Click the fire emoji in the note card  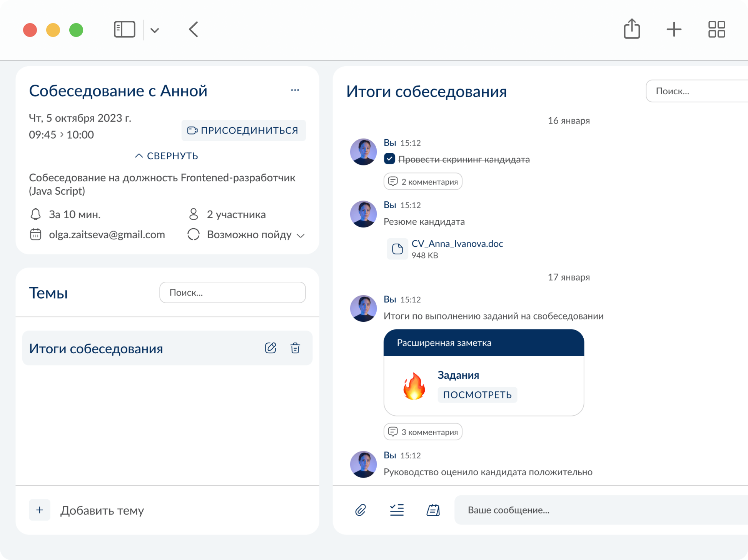point(414,386)
